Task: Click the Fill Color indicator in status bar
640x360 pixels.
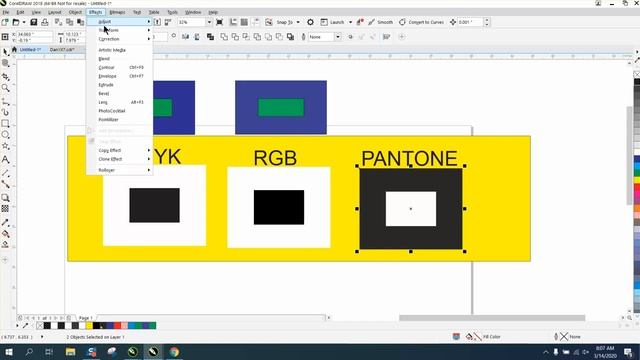Action: coord(483,337)
